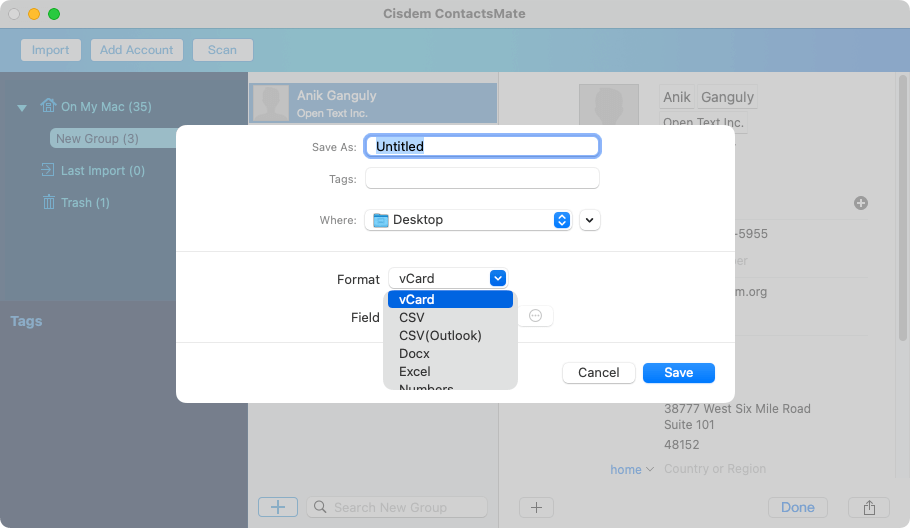Click the blue Save button

(x=678, y=373)
